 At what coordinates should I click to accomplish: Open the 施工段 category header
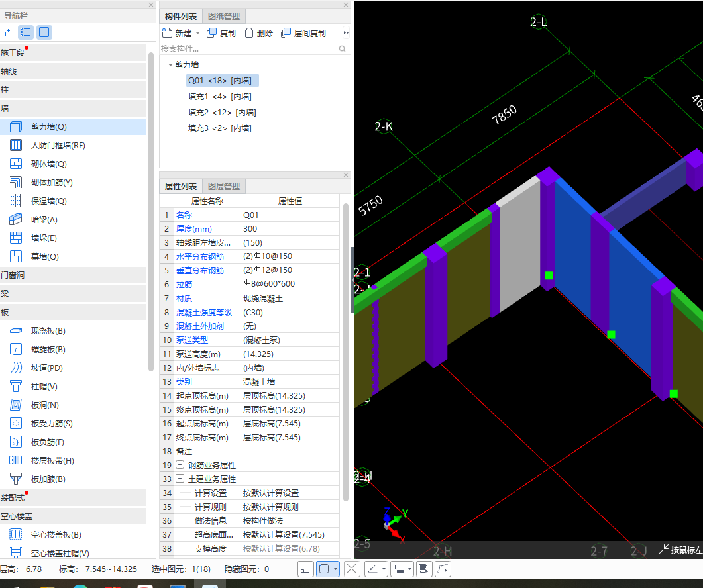pyautogui.click(x=73, y=52)
